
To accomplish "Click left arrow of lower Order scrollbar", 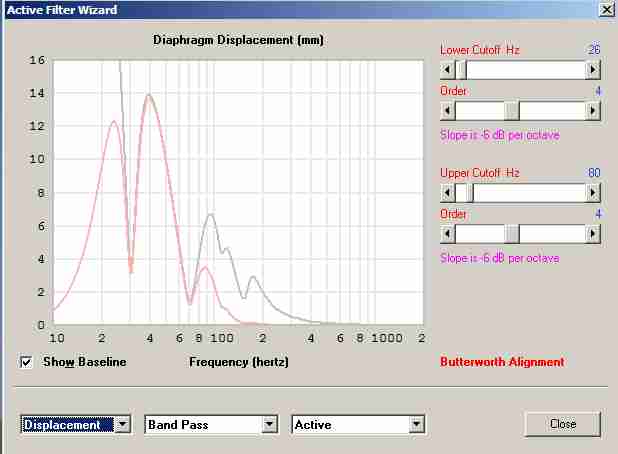I will point(447,111).
